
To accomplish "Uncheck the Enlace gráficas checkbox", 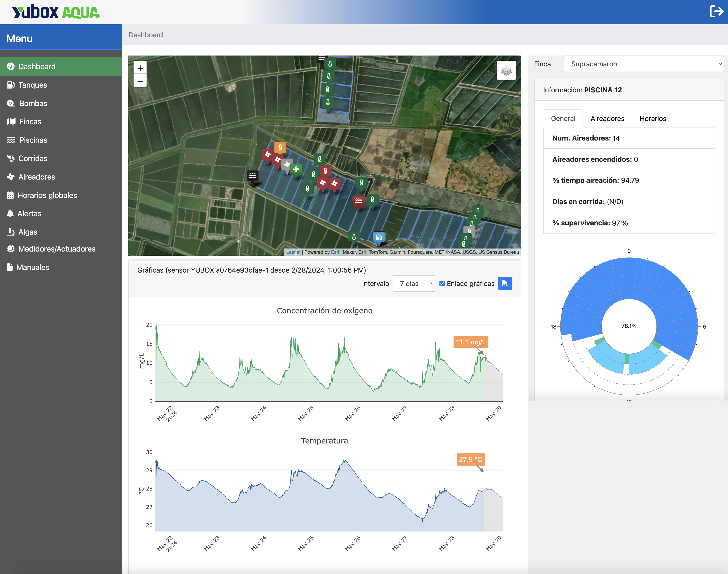I will coord(442,283).
